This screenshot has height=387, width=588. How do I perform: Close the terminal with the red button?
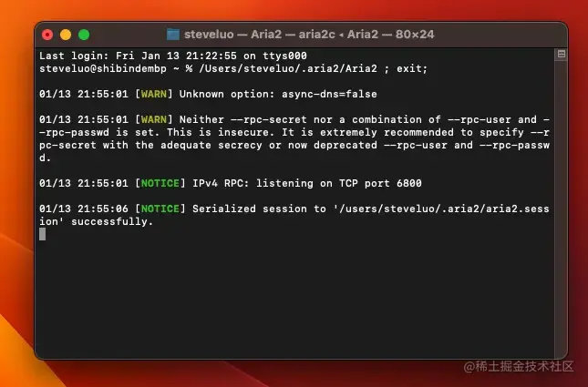(47, 35)
